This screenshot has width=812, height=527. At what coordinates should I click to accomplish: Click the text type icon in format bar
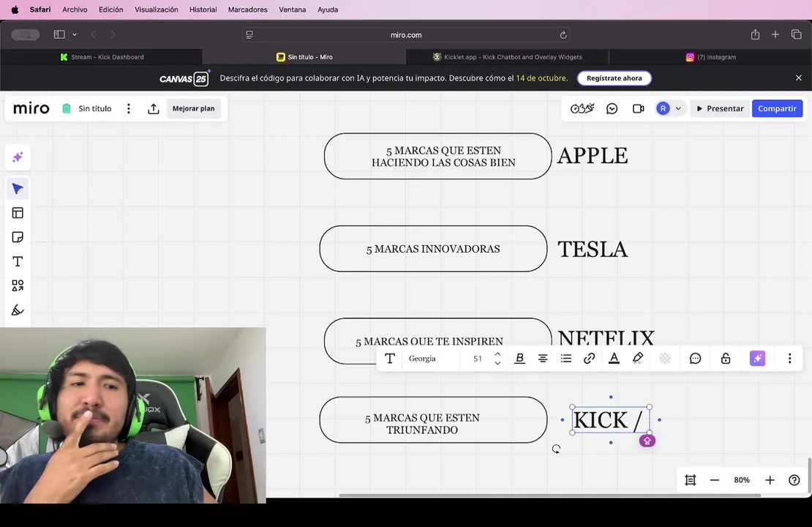(x=390, y=359)
